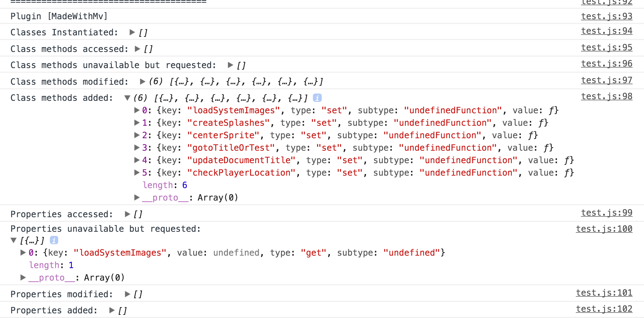
Task: Expand __proto__ under Class methods added
Action: (x=137, y=197)
